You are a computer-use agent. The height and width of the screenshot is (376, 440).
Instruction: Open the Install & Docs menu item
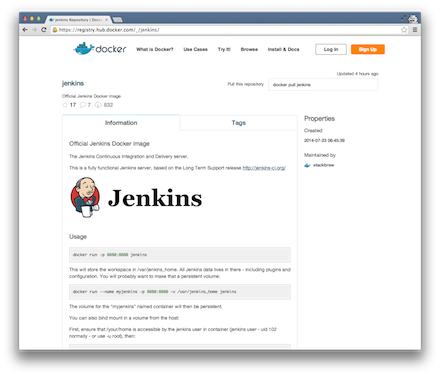pyautogui.click(x=284, y=49)
